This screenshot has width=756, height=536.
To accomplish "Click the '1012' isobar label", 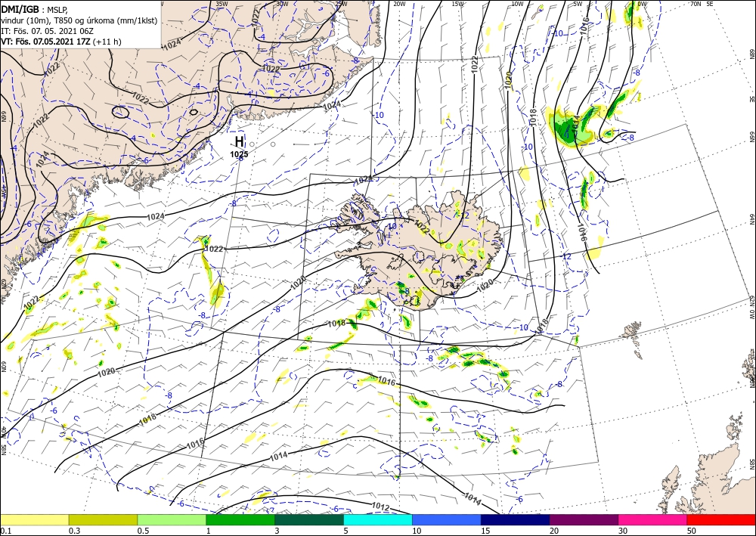I will pyautogui.click(x=381, y=506).
